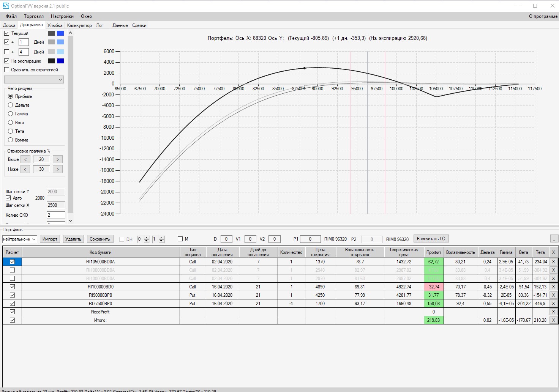Click the X button on the Итого row
This screenshot has width=559, height=392.
pyautogui.click(x=553, y=320)
